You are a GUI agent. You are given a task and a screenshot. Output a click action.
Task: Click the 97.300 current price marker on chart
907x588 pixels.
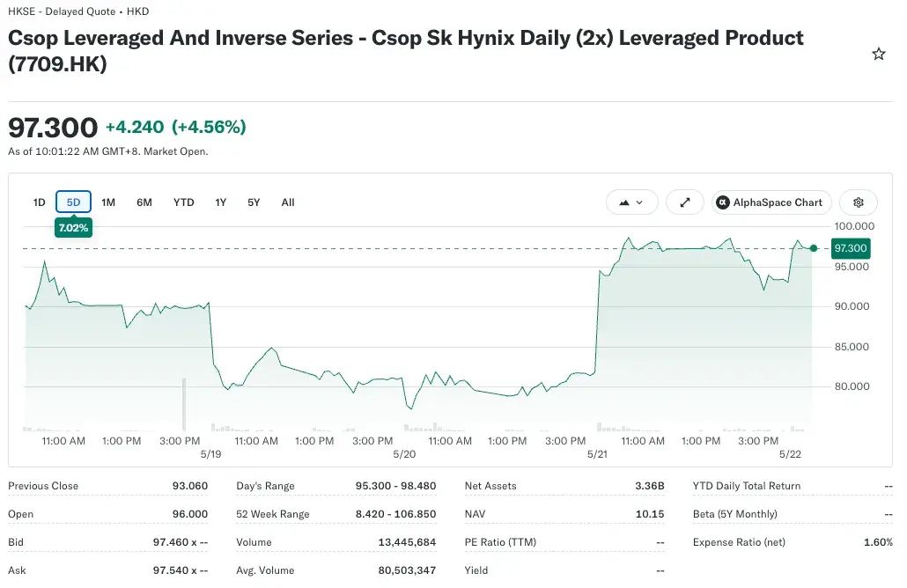click(851, 248)
